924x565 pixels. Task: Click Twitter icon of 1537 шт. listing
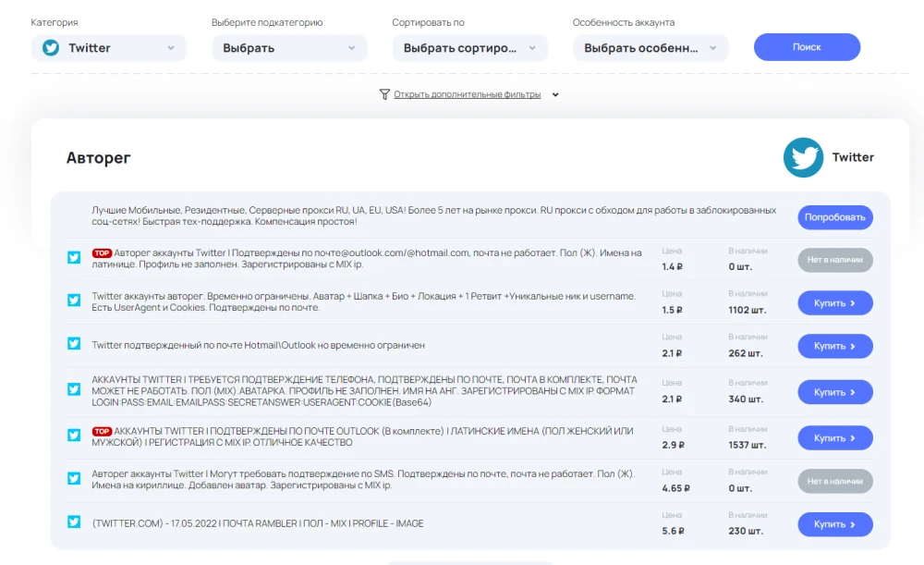74,436
